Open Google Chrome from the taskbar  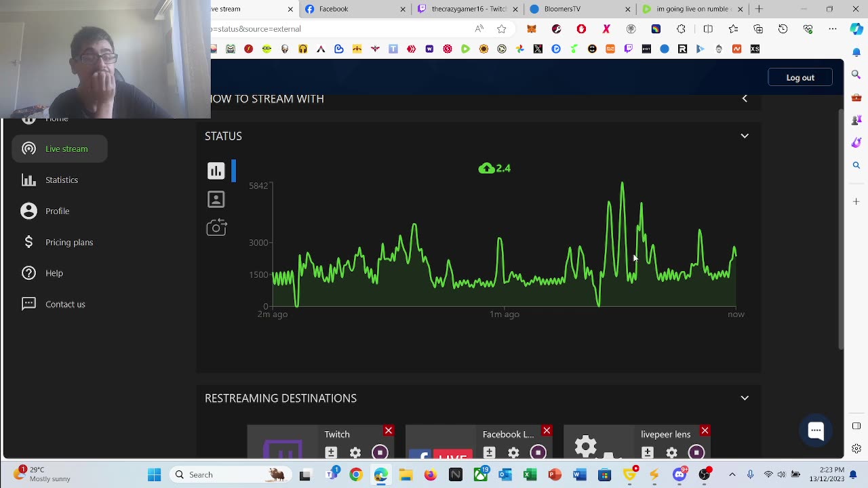pyautogui.click(x=355, y=474)
